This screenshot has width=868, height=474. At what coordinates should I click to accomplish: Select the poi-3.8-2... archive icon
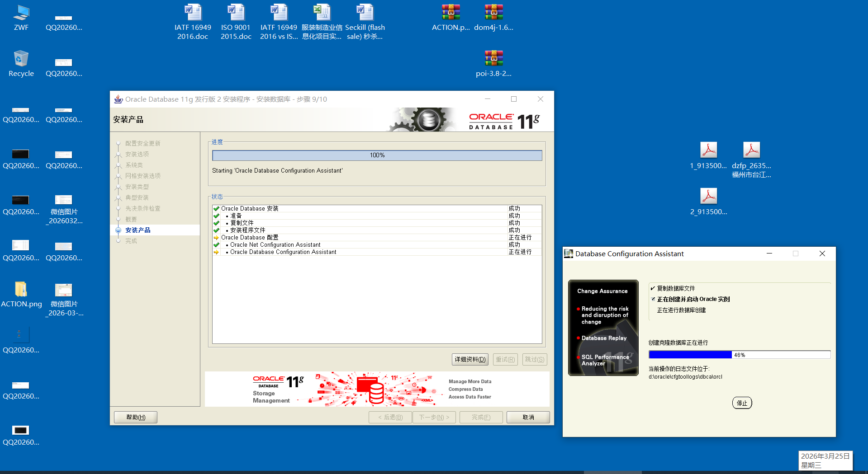[x=493, y=64]
